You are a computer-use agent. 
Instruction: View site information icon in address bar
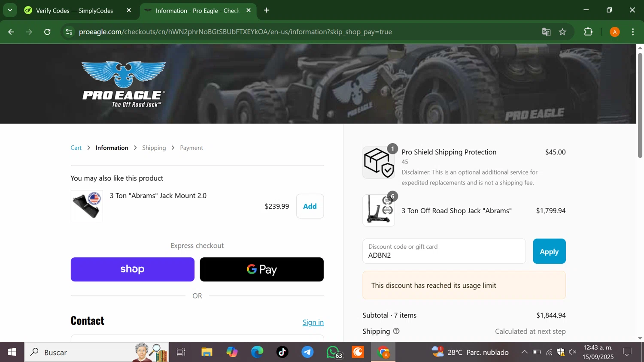69,32
